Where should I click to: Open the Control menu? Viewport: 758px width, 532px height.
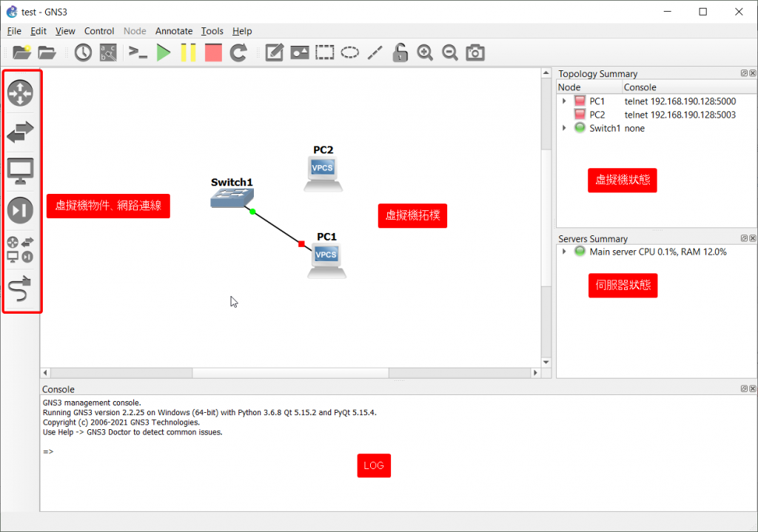click(99, 31)
